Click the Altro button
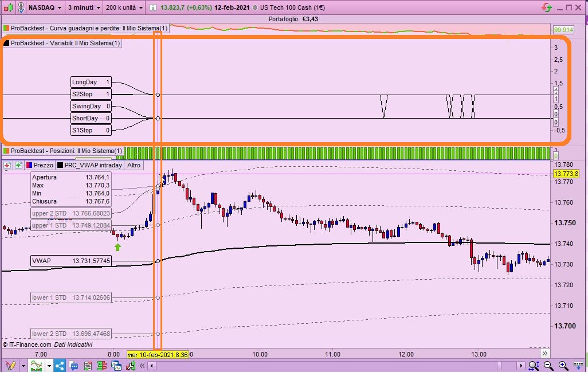The height and width of the screenshot is (372, 588). [134, 165]
